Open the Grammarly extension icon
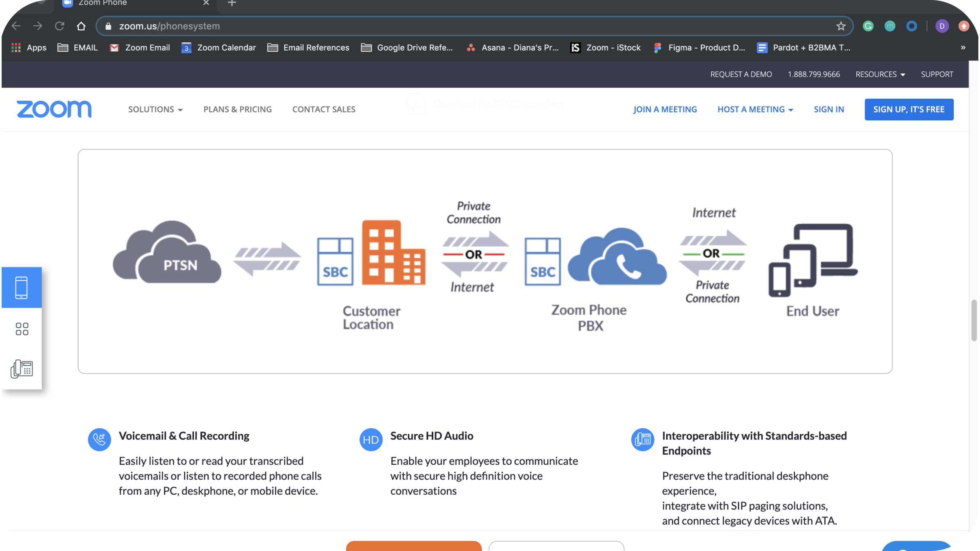 tap(868, 26)
